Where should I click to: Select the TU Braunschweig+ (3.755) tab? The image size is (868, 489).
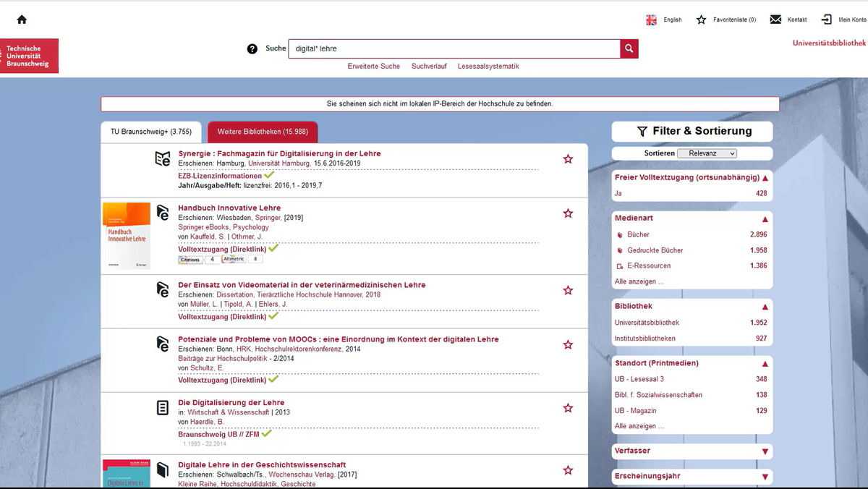(151, 132)
